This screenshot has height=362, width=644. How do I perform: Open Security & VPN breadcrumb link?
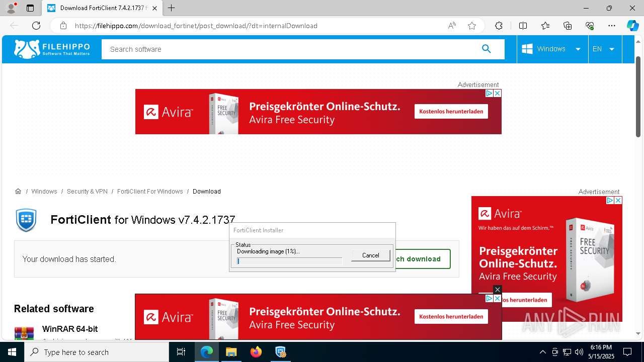87,191
